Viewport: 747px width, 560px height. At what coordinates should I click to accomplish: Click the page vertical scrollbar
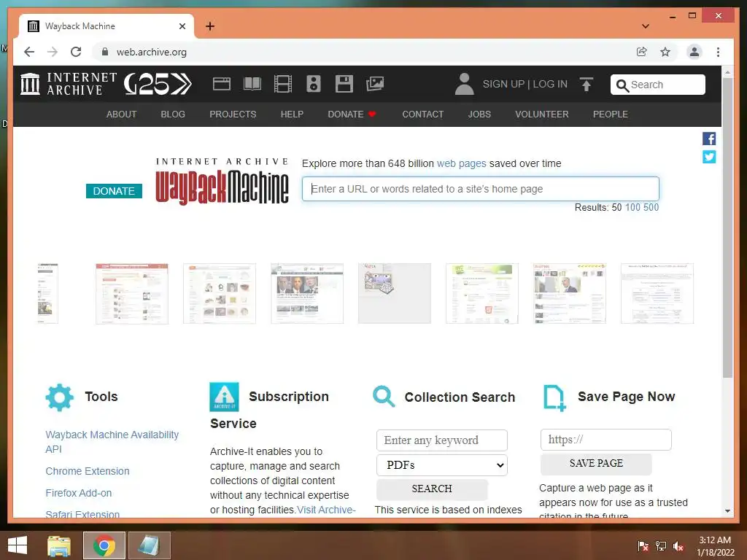[727, 228]
